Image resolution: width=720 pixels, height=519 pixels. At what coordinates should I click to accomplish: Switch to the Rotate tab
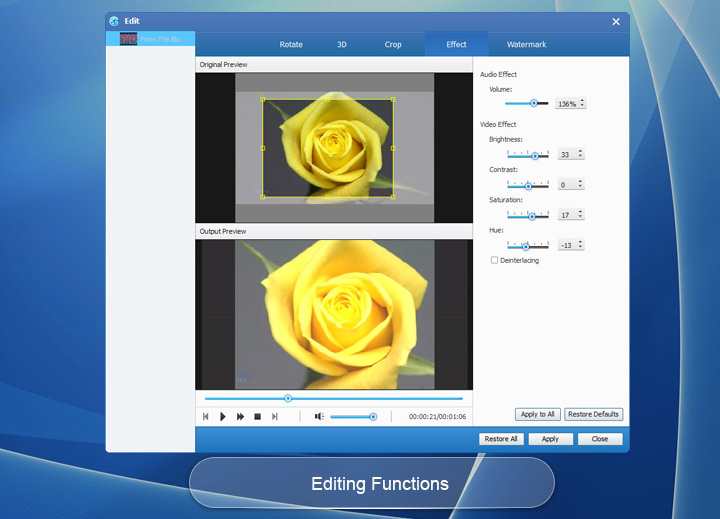[291, 45]
